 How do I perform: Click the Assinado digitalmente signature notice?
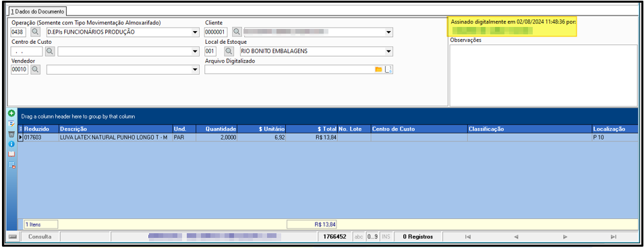click(512, 26)
